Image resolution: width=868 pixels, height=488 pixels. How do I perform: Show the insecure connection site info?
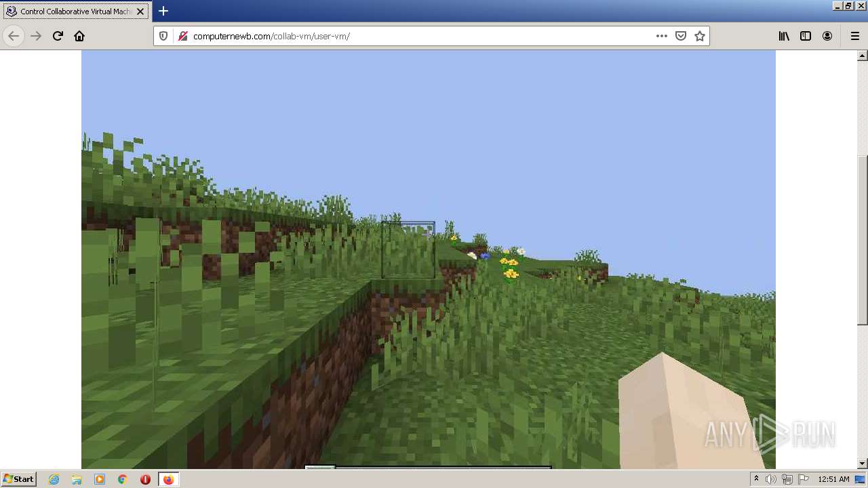pos(182,36)
